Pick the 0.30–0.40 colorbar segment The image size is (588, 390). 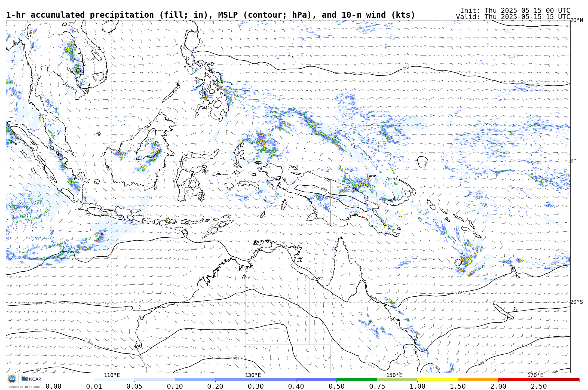[x=276, y=379]
